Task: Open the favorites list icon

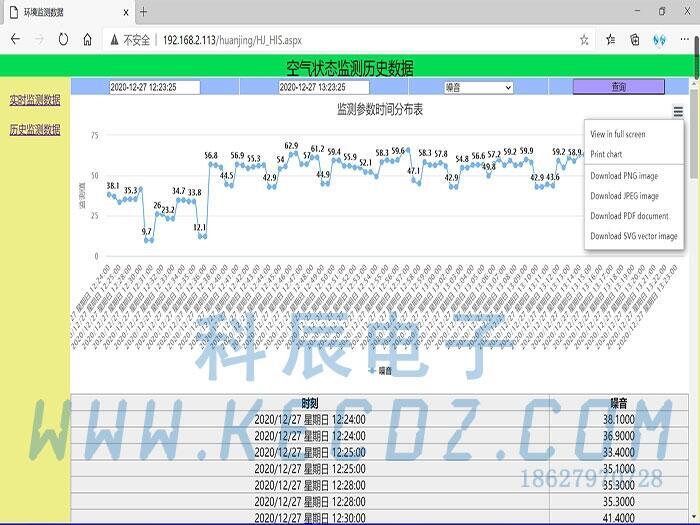Action: point(610,40)
